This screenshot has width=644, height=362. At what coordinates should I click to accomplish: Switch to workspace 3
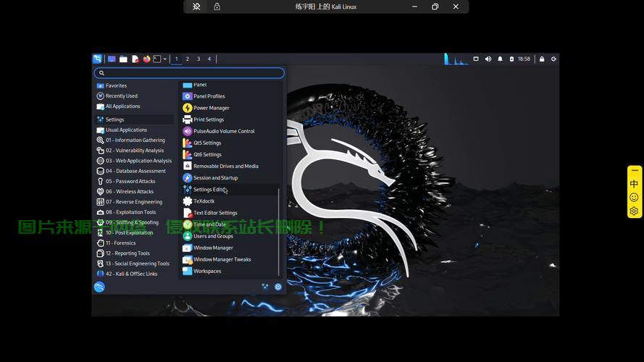pos(198,59)
